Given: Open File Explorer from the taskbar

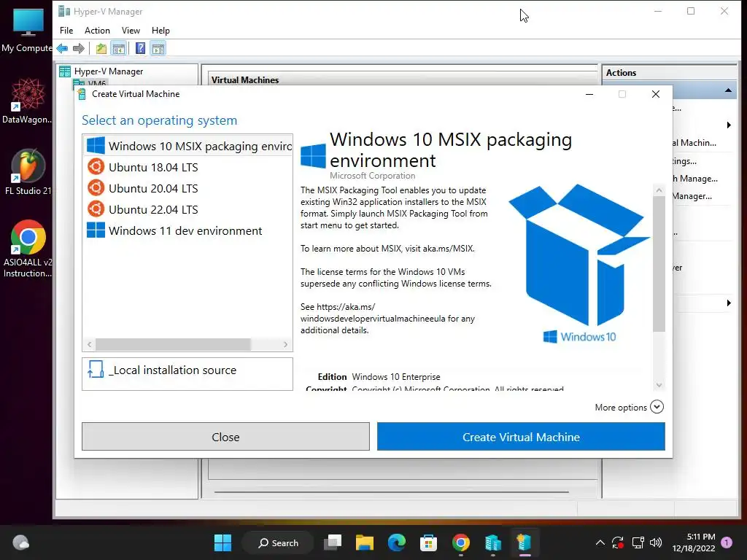Looking at the screenshot, I should [x=365, y=542].
